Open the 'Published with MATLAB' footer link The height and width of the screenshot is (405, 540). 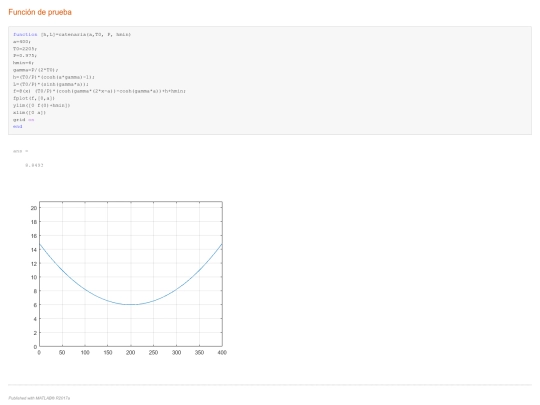39,398
